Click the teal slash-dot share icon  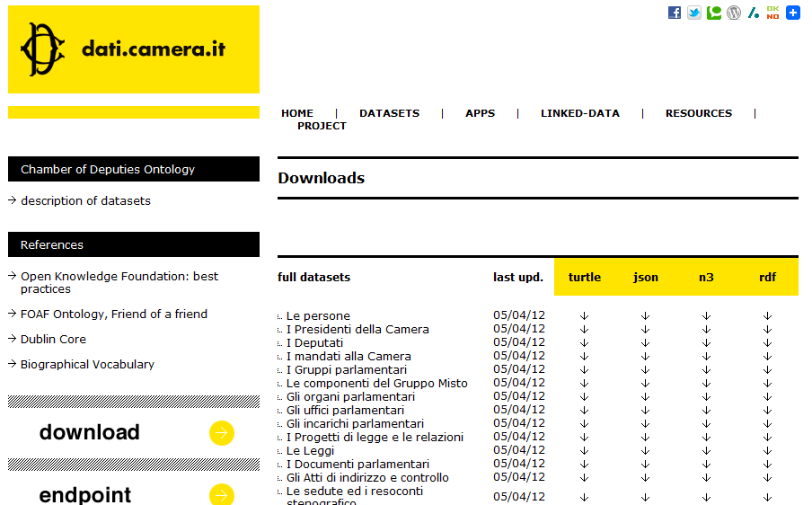pyautogui.click(x=754, y=13)
